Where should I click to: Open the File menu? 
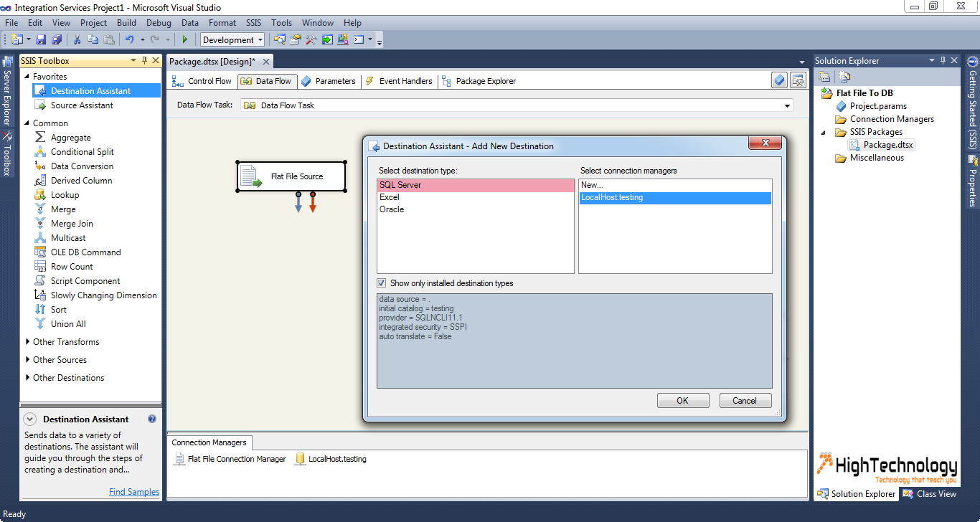(x=11, y=23)
